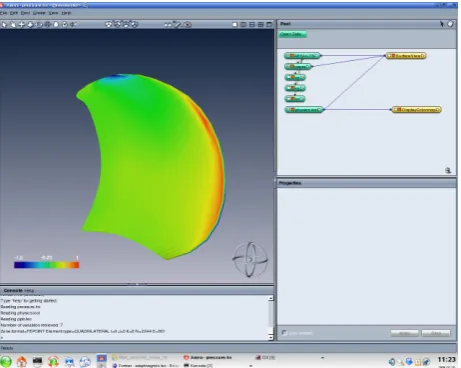
Task: Open the Create menu
Action: click(39, 13)
